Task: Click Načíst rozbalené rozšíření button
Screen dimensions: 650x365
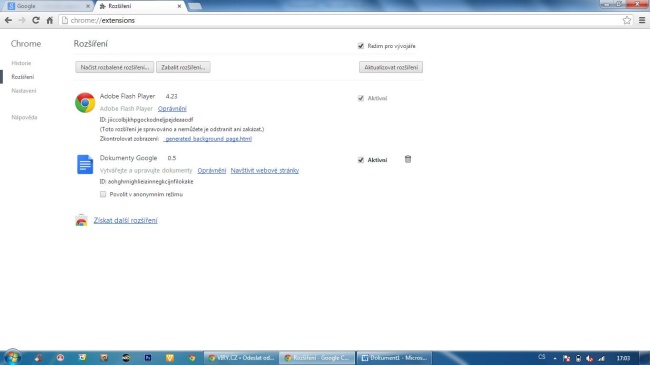Action: (114, 67)
